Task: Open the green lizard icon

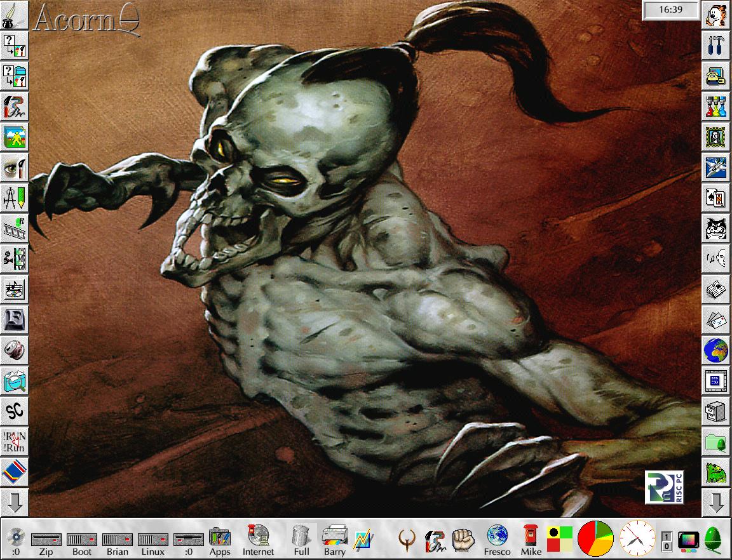Action: pos(715,472)
